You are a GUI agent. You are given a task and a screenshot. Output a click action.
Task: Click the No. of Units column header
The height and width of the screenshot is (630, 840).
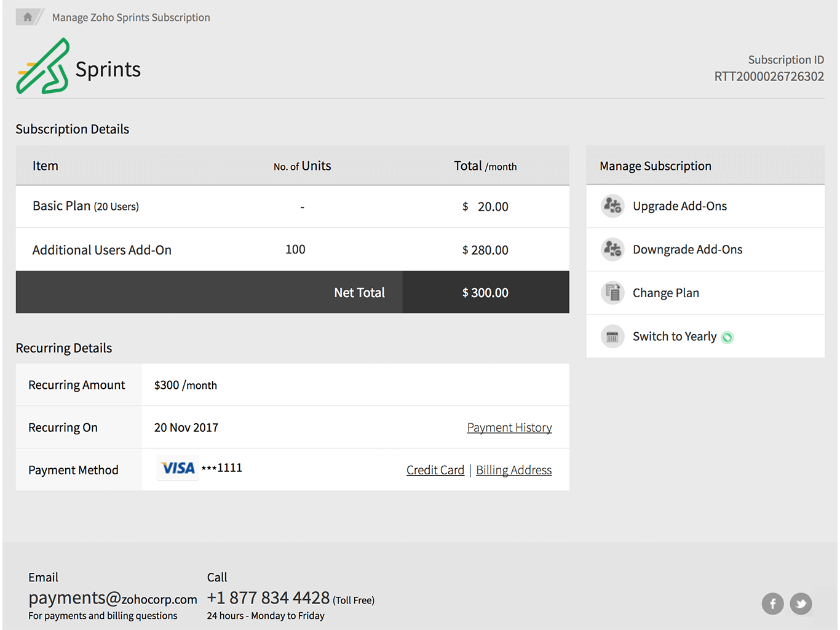point(302,166)
